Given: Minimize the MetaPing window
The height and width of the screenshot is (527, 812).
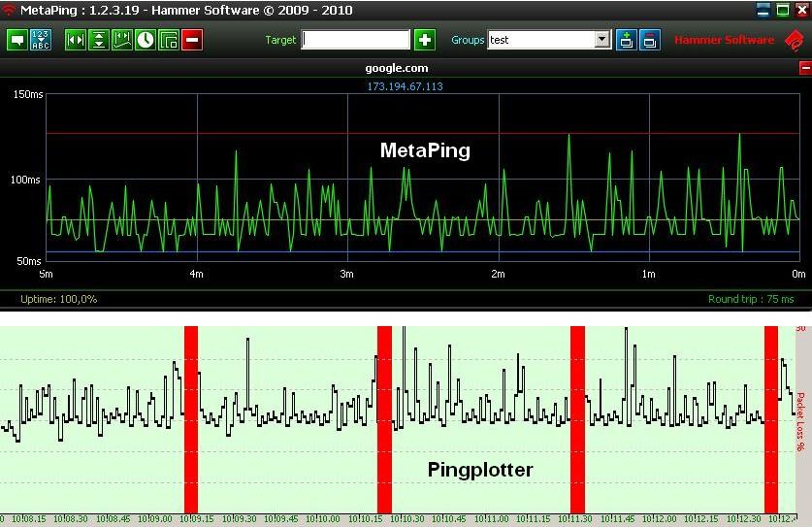Looking at the screenshot, I should (x=763, y=10).
